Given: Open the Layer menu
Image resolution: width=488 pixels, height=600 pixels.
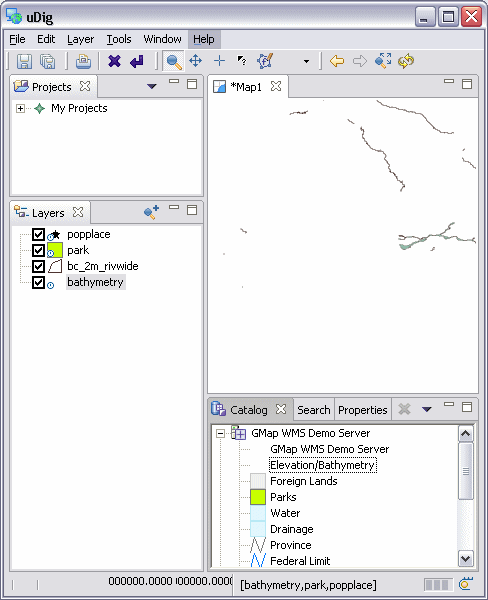Looking at the screenshot, I should pos(80,39).
